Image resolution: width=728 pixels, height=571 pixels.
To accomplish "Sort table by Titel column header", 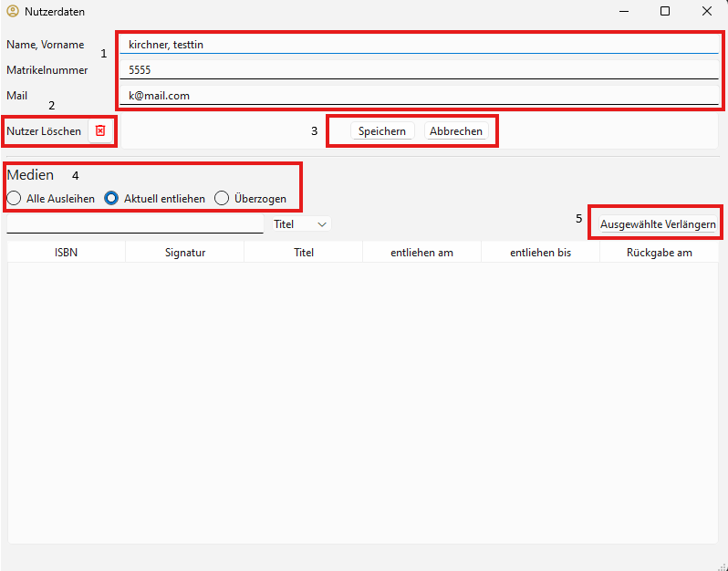I will pos(304,253).
